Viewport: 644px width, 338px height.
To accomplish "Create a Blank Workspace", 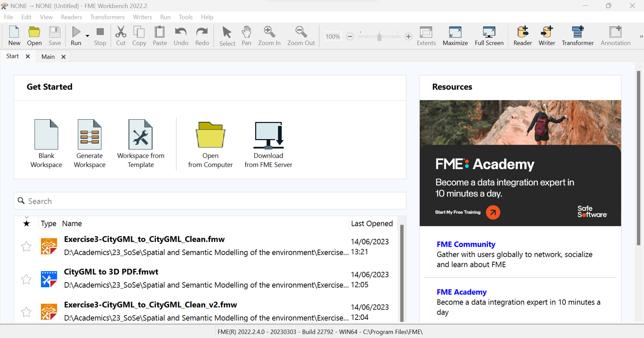I will point(46,144).
